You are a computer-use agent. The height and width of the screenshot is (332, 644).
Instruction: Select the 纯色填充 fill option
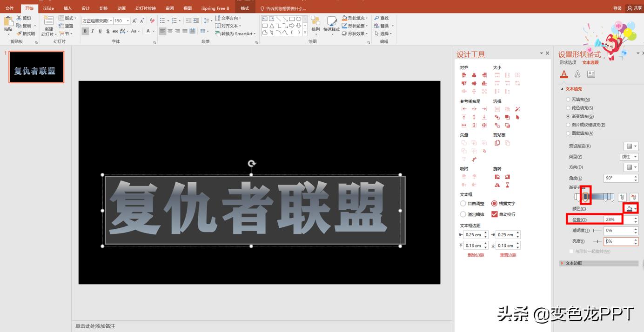click(x=568, y=107)
